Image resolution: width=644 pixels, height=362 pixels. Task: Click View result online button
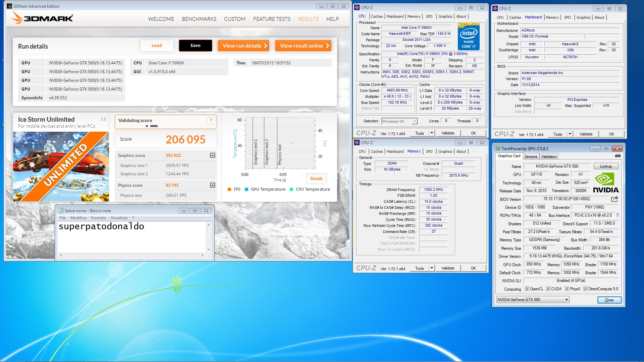click(x=304, y=46)
